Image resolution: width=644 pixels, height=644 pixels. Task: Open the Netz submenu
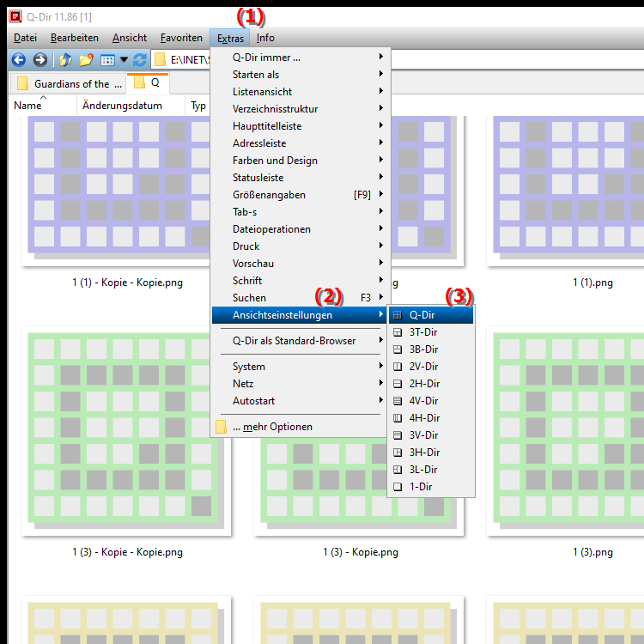point(299,384)
